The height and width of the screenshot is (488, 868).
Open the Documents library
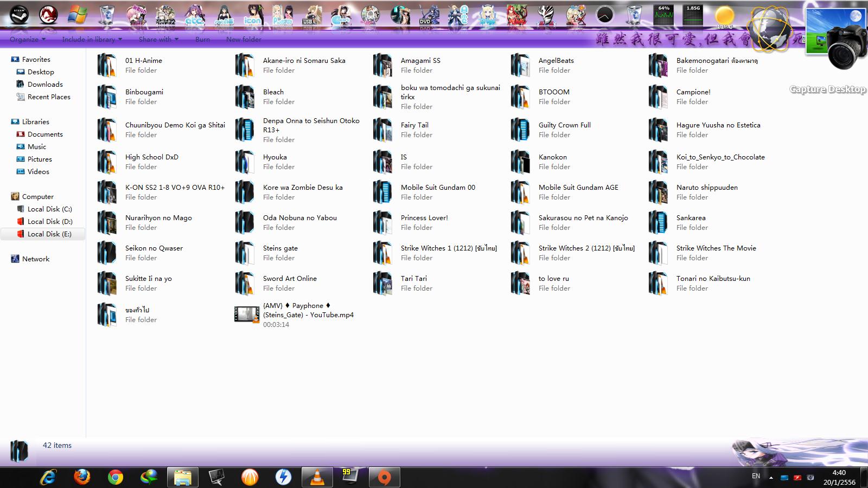point(45,134)
